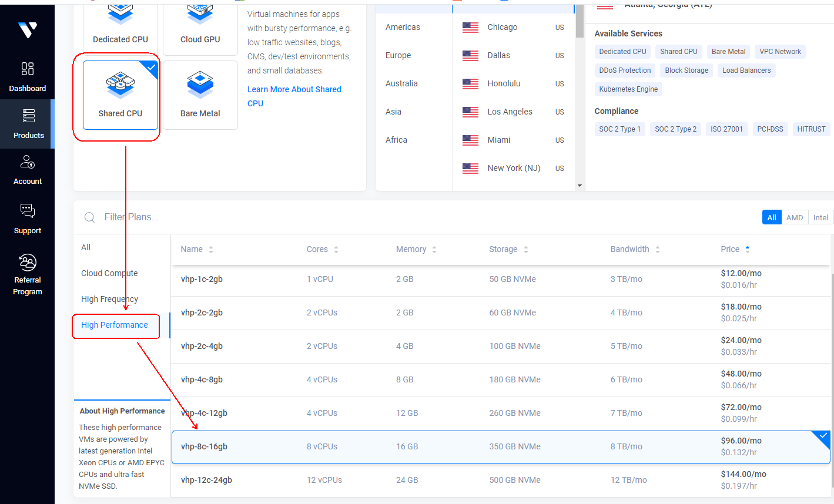
Task: Sort plans by Price column
Action: tap(735, 249)
